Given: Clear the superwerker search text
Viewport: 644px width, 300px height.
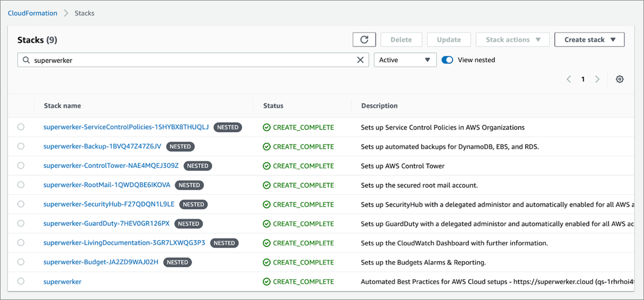Looking at the screenshot, I should (x=360, y=60).
